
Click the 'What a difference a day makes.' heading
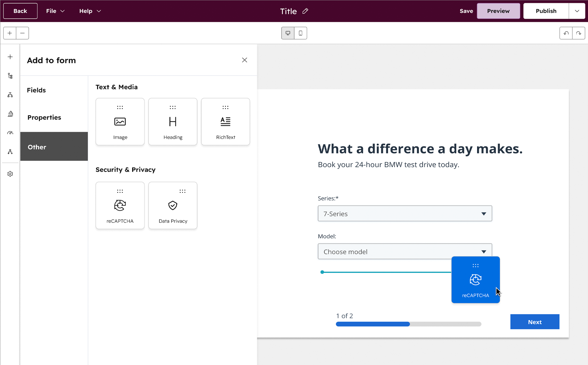point(420,149)
